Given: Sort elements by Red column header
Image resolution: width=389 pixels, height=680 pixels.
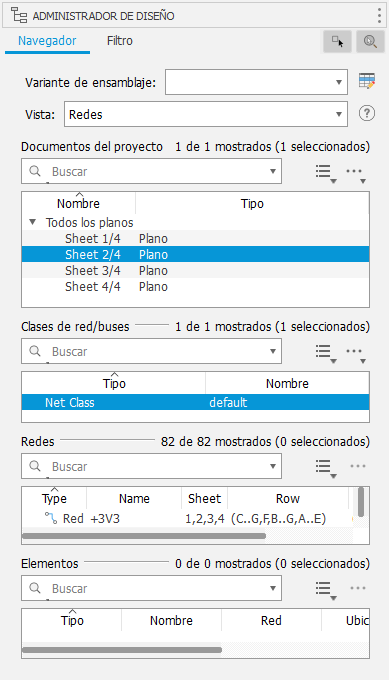Looking at the screenshot, I should (271, 620).
